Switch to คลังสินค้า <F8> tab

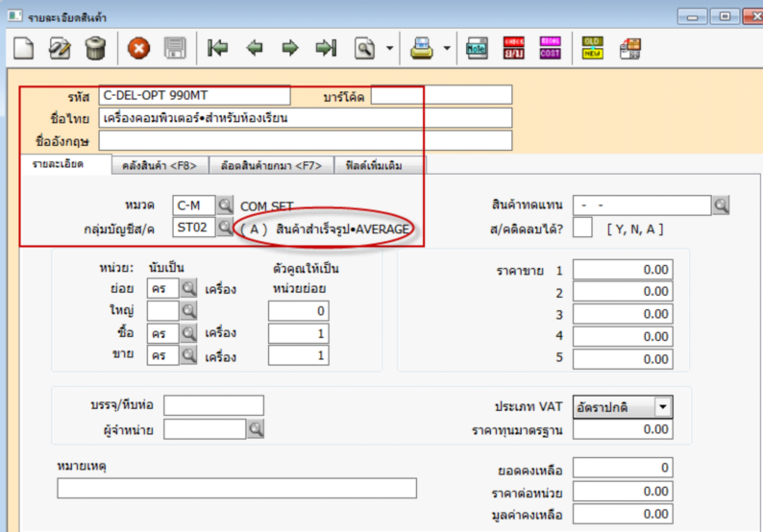(160, 165)
